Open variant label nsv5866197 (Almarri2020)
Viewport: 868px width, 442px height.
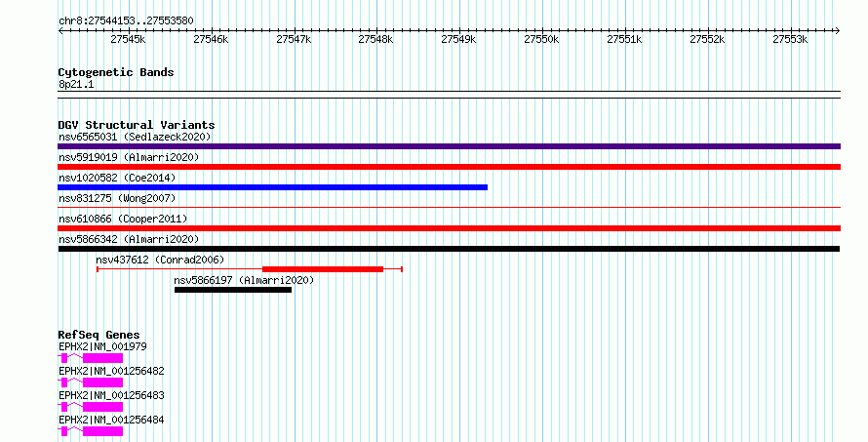[x=244, y=280]
